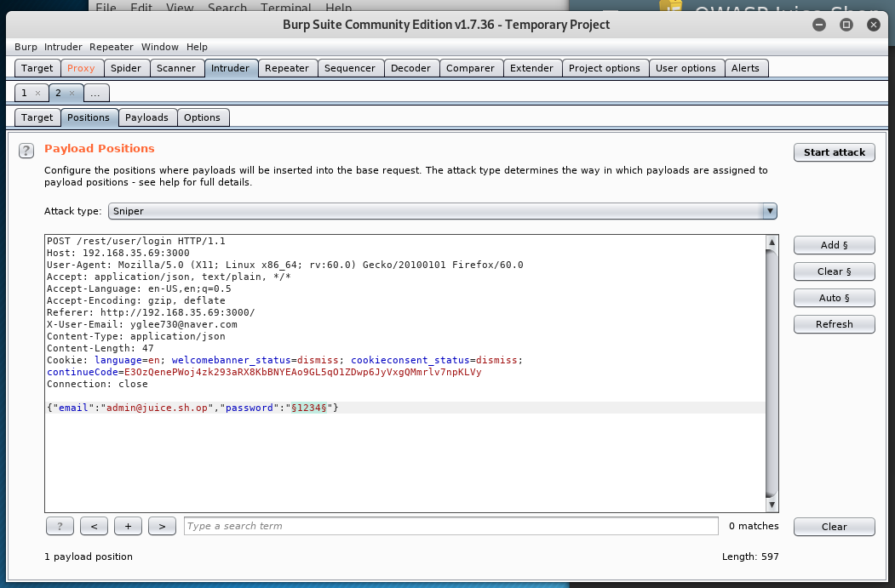895x588 pixels.
Task: Open the Comparer tab
Action: pos(470,68)
